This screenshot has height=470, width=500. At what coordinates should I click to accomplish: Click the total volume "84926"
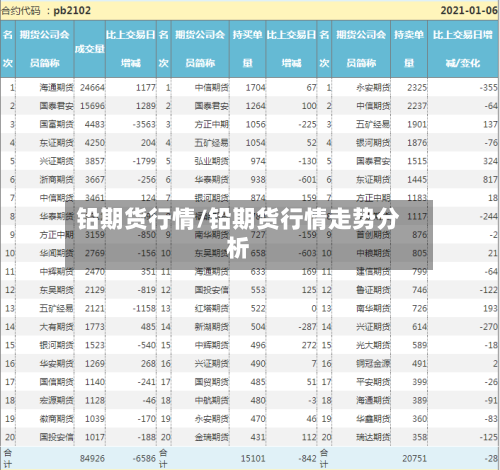point(92,459)
